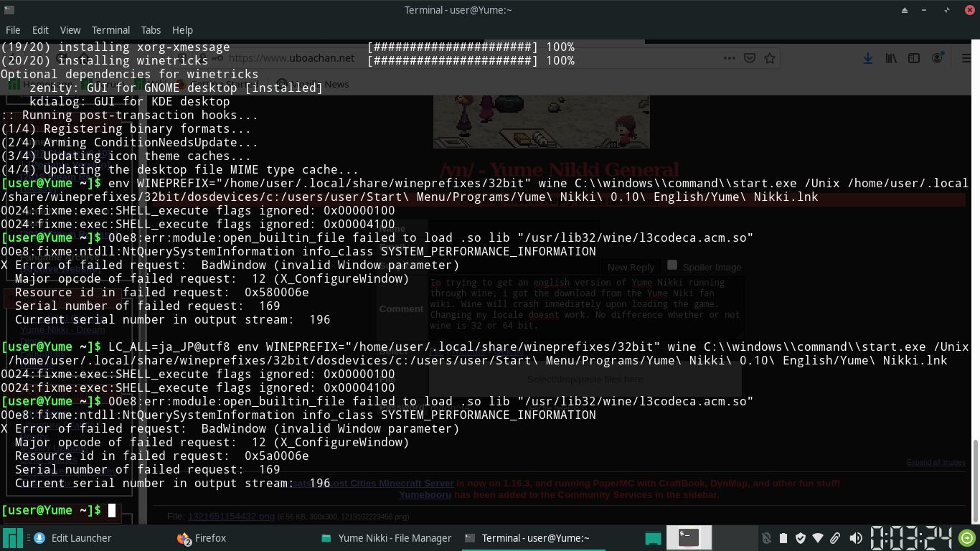Click 'Optional dependencies for winetricks' line
The height and width of the screenshot is (551, 980).
[130, 74]
